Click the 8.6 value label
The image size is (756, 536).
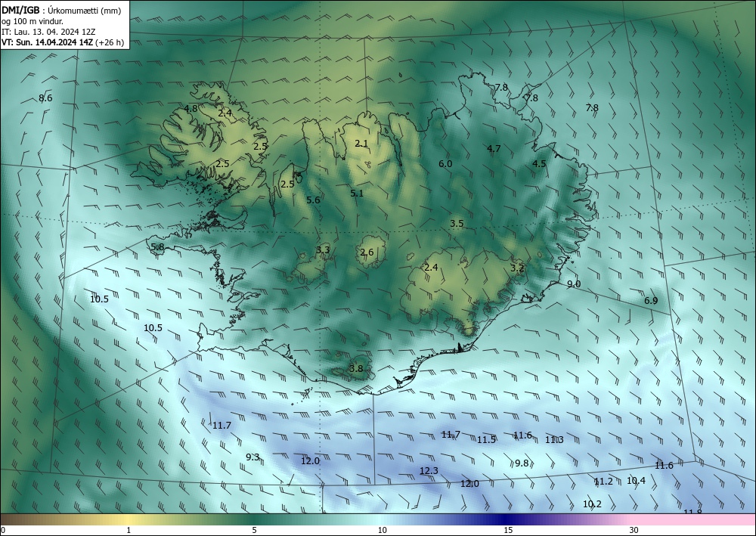pyautogui.click(x=45, y=98)
